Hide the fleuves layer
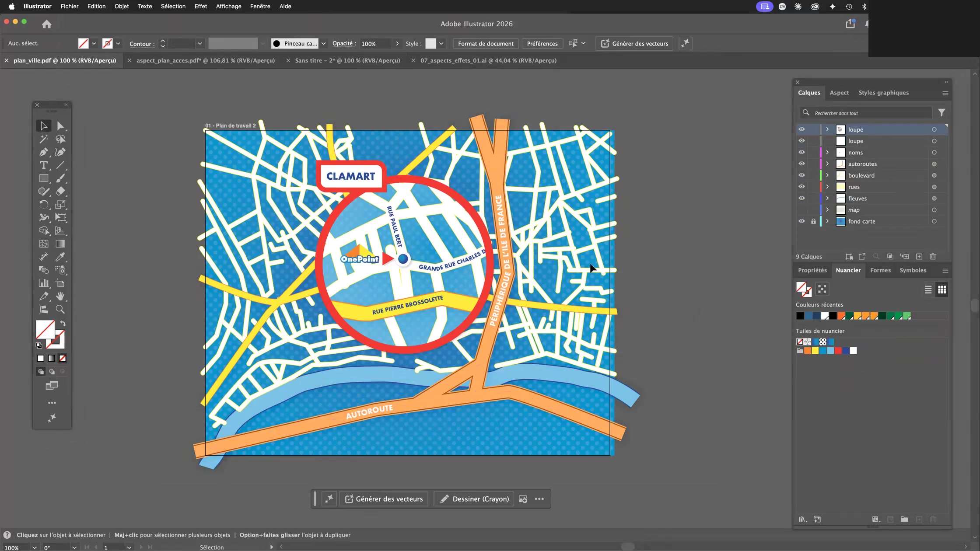Viewport: 980px width, 551px height. tap(801, 198)
